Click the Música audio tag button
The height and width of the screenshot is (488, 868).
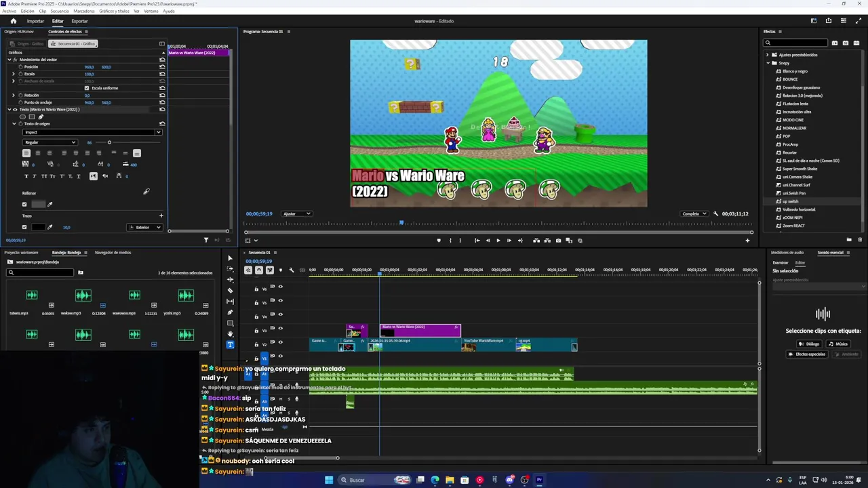[838, 344]
